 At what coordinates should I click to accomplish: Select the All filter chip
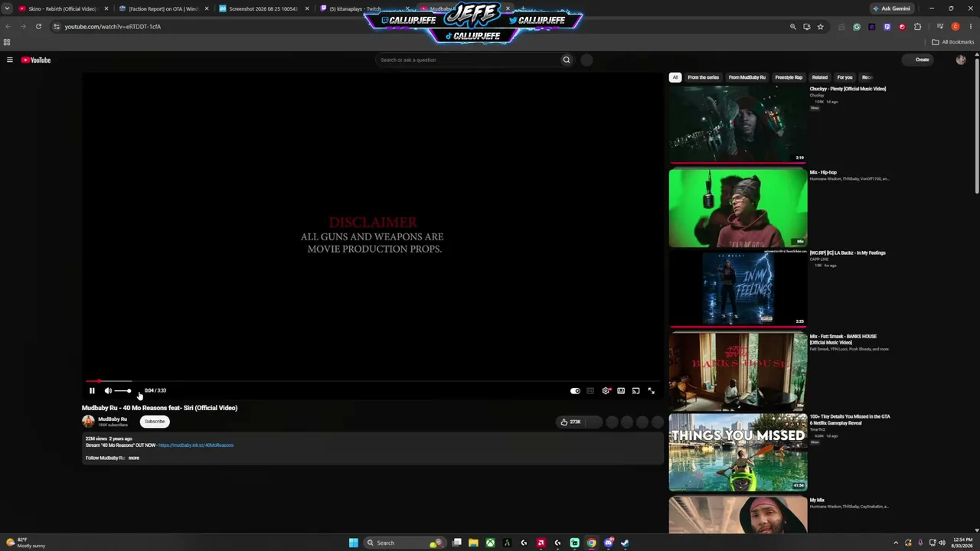coord(675,77)
